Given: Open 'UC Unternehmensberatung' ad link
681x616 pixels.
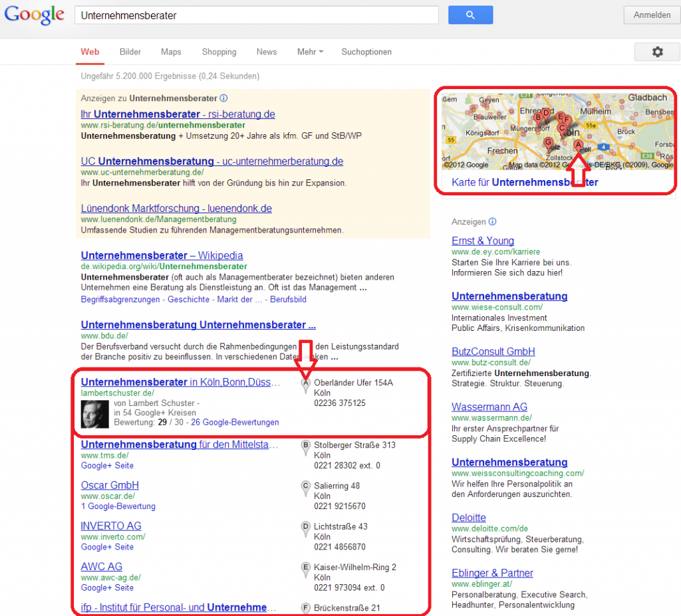Looking at the screenshot, I should pyautogui.click(x=212, y=161).
